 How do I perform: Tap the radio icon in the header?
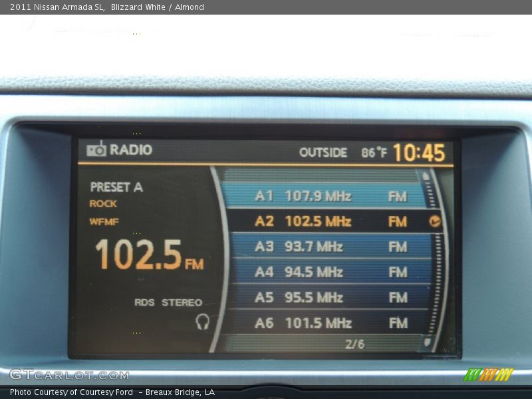pyautogui.click(x=96, y=149)
